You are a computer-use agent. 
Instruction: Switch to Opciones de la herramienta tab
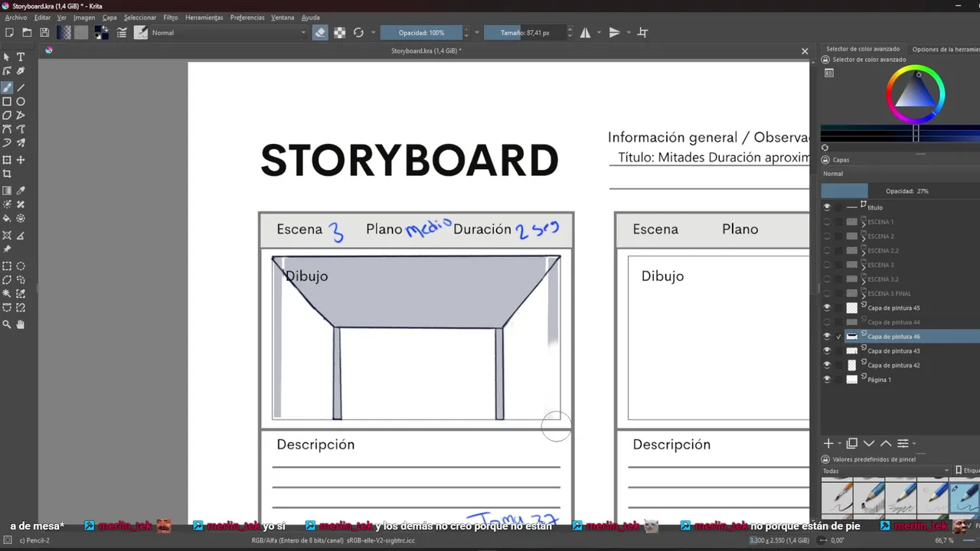tap(945, 49)
